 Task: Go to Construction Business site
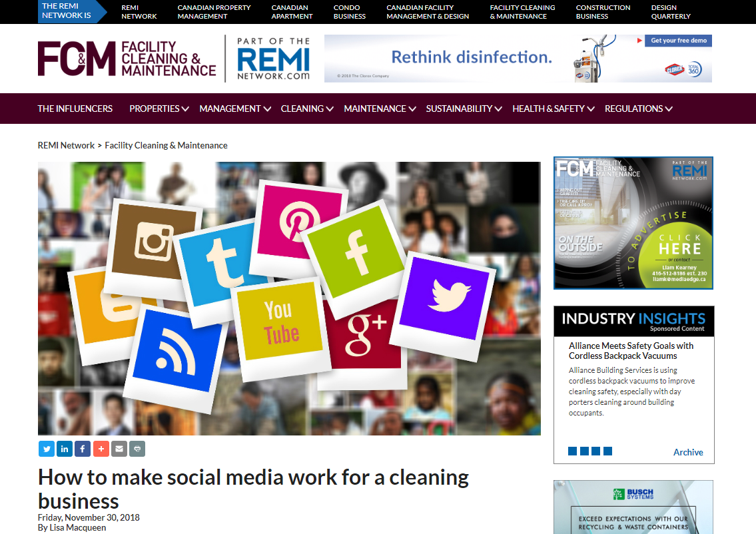point(603,12)
